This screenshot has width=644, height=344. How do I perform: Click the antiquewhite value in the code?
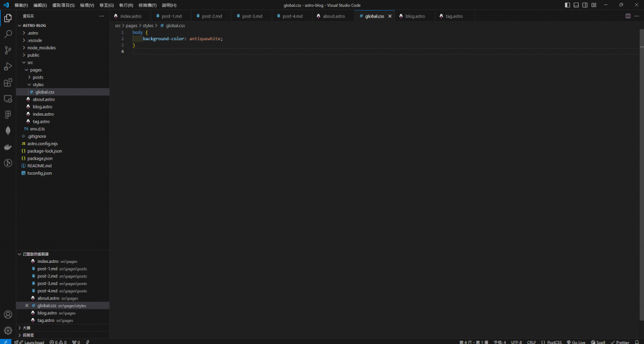(205, 38)
